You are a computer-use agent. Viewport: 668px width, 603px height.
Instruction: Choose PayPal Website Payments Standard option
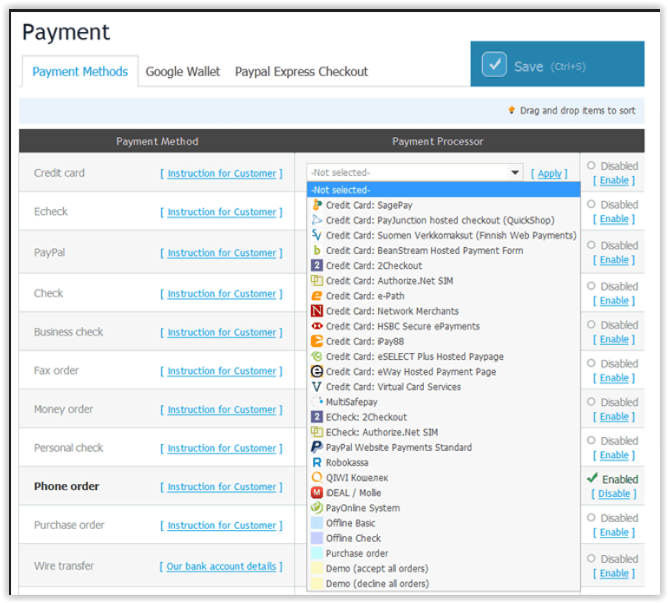443,447
